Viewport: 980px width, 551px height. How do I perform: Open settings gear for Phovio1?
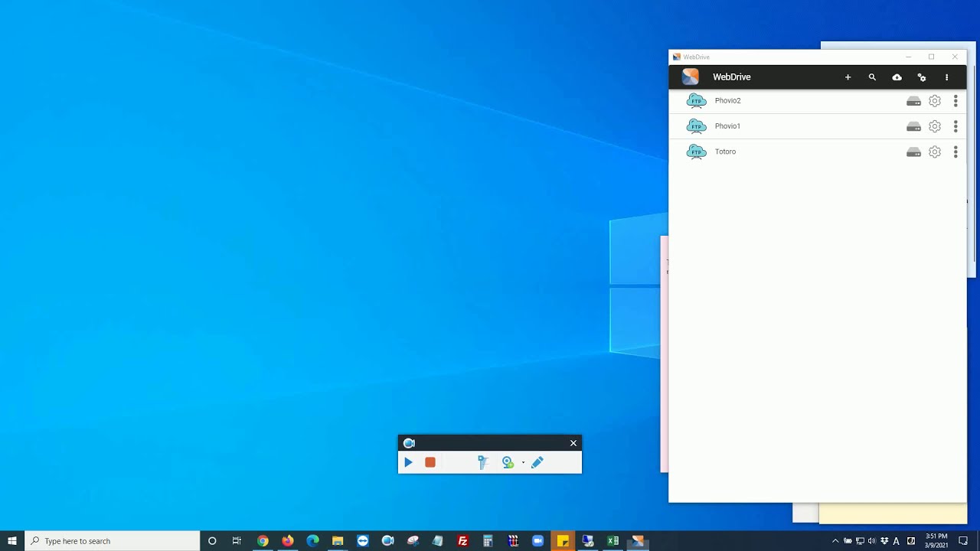pyautogui.click(x=935, y=126)
